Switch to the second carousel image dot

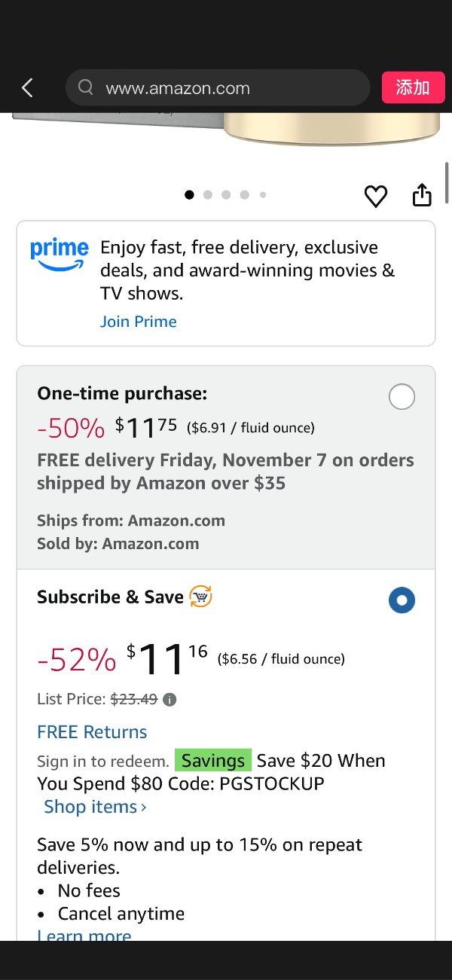point(208,195)
